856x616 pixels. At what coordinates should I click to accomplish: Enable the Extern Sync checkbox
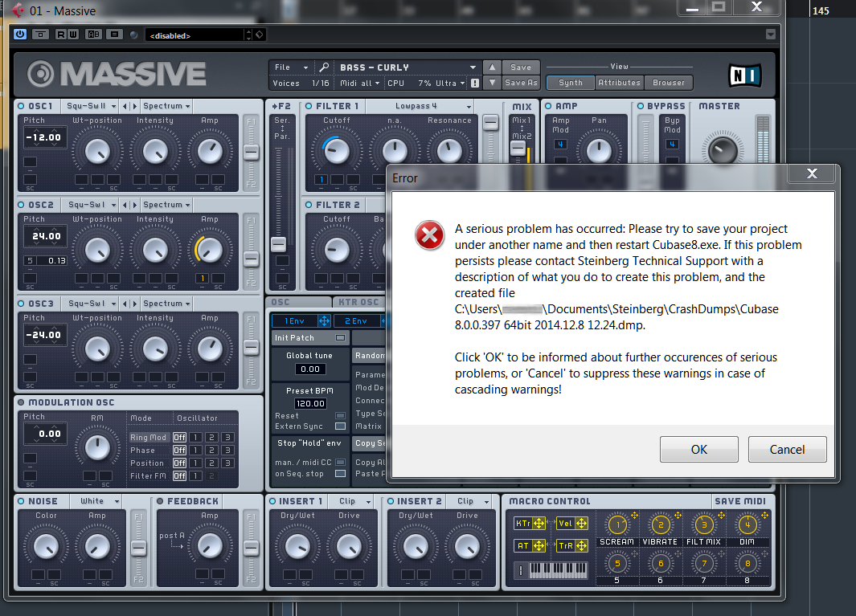pos(340,426)
